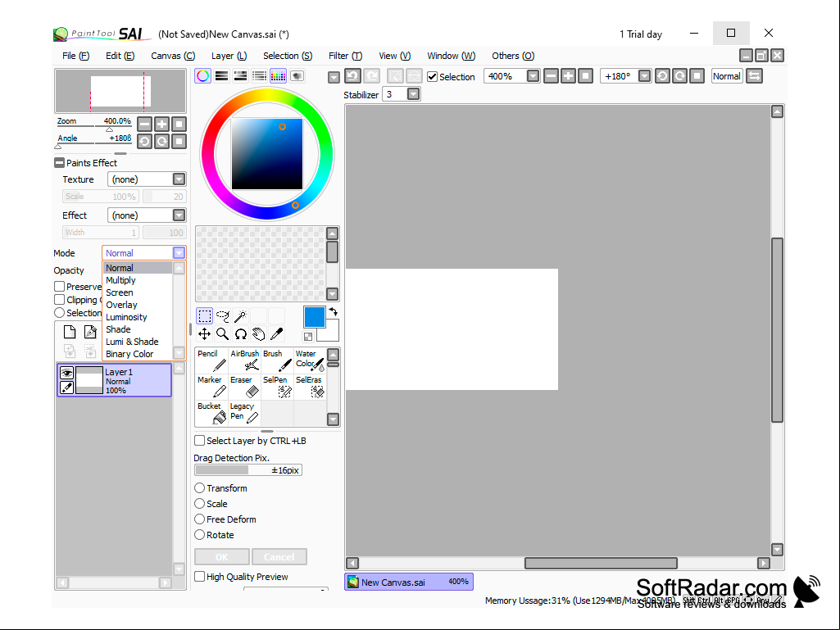Select the SelPen tool

pyautogui.click(x=277, y=387)
